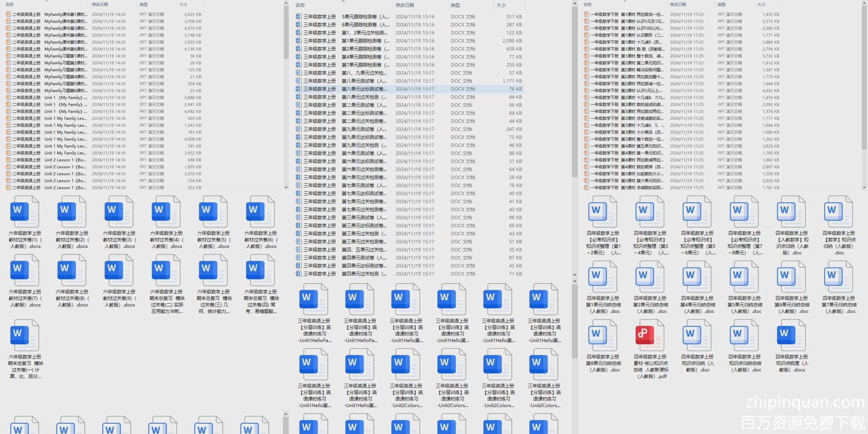Click scroll-down arrow of right file list

(x=864, y=187)
